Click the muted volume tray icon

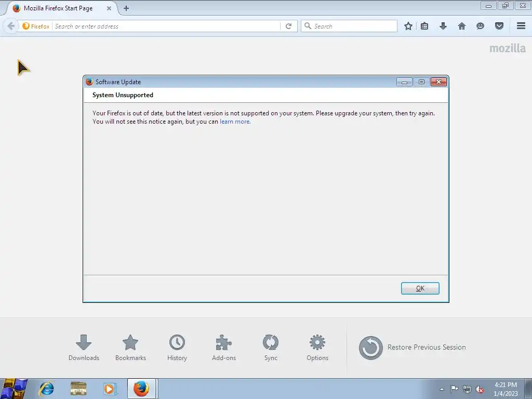pos(480,389)
